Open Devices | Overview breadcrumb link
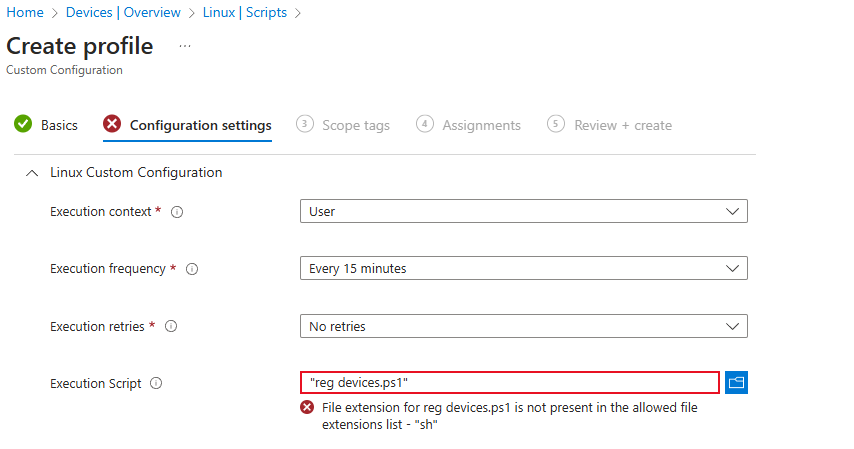Image resolution: width=854 pixels, height=449 pixels. tap(123, 13)
